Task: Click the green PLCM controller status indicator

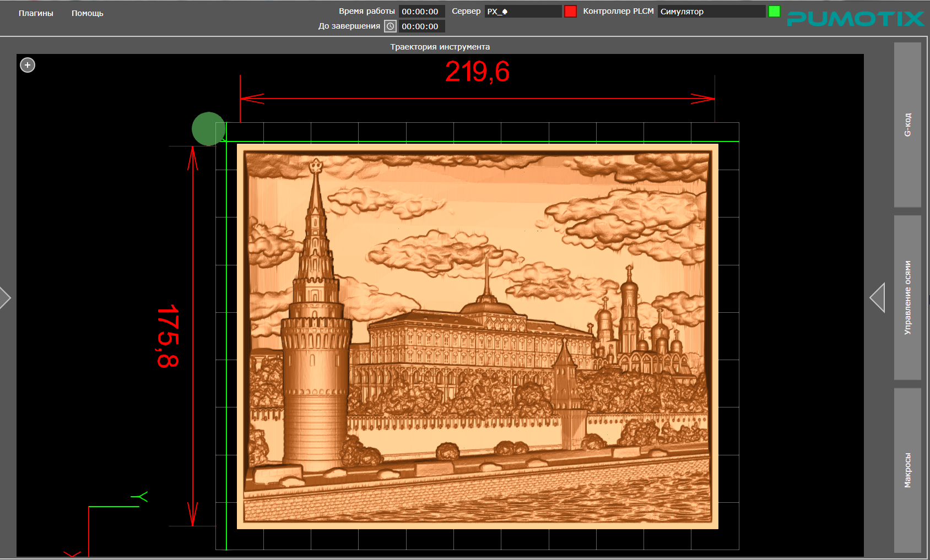Action: [x=774, y=11]
